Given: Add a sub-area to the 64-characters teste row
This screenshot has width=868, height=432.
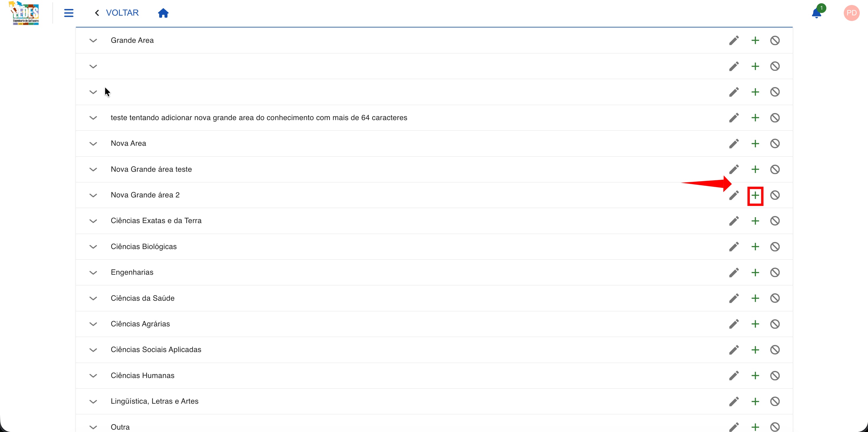Looking at the screenshot, I should (x=755, y=118).
